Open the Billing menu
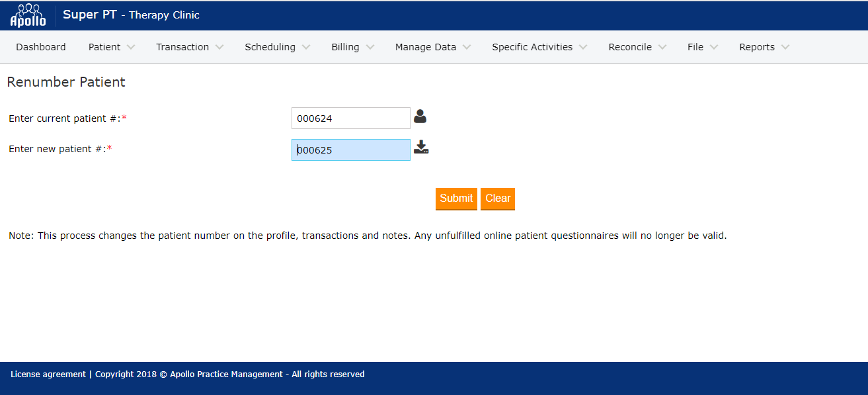868x395 pixels. [x=352, y=47]
